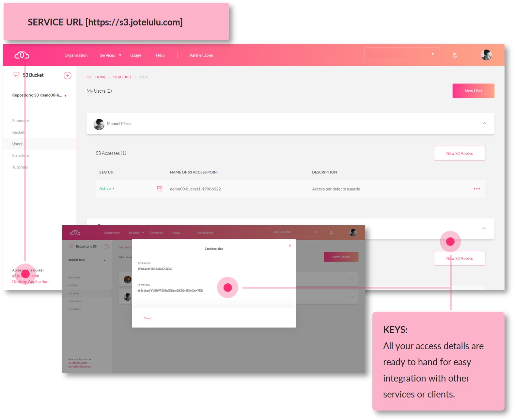
Task: Open the notifications bell
Action: (454, 55)
